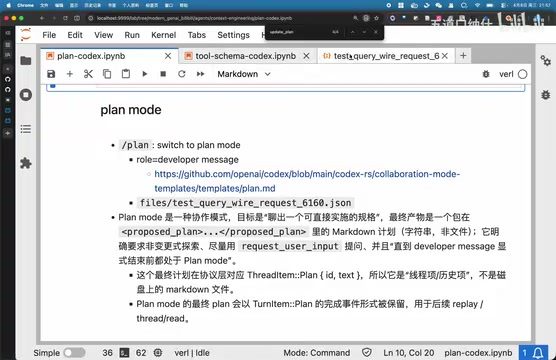Click the browser address bar

(x=220, y=18)
